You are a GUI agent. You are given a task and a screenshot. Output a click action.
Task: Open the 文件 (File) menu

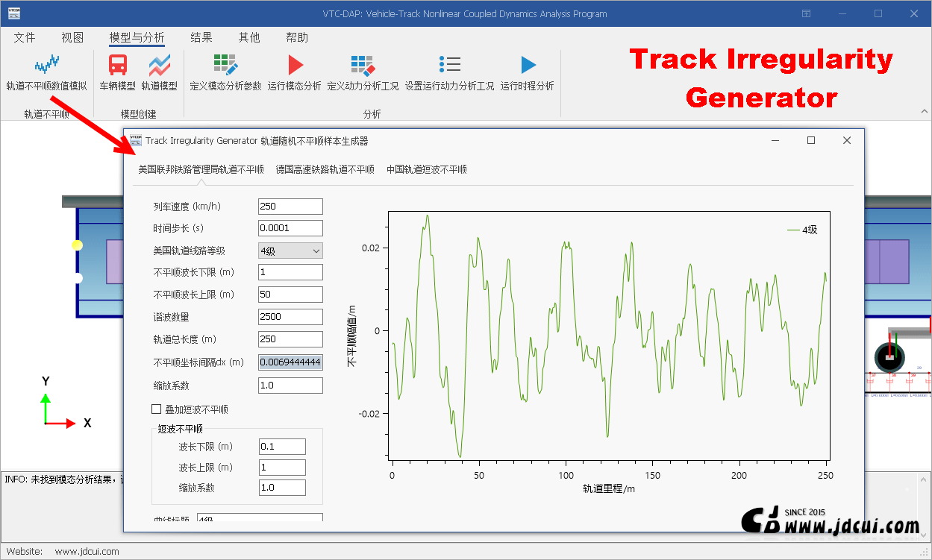pos(25,38)
